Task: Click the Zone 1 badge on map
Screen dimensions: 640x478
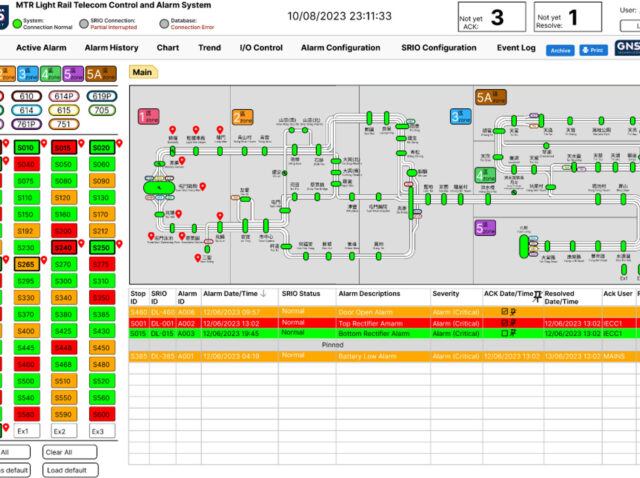Action: (148, 117)
